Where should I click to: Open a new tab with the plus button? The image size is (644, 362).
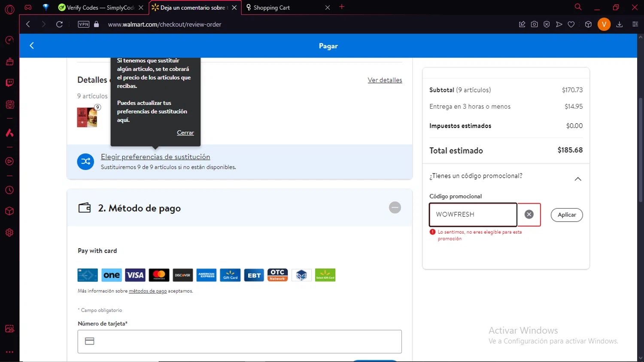click(x=342, y=7)
